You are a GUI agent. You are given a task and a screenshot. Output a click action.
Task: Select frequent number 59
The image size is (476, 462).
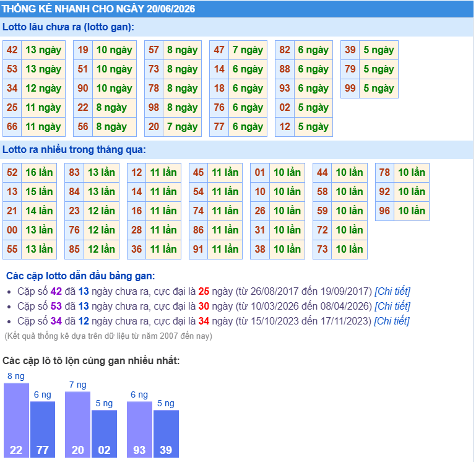(322, 211)
